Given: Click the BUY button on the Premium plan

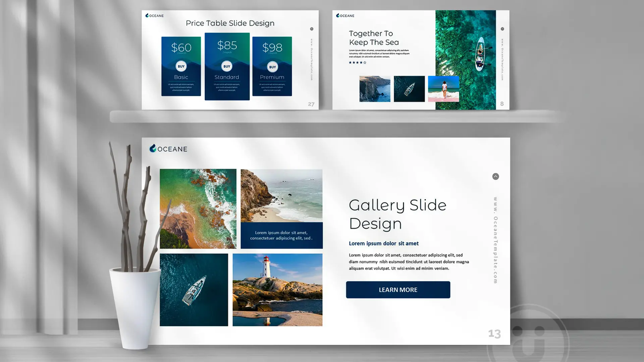Looking at the screenshot, I should coord(272,67).
